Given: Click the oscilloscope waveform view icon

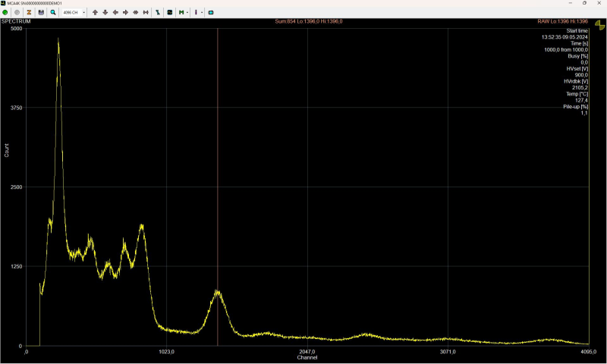Looking at the screenshot, I should point(170,12).
